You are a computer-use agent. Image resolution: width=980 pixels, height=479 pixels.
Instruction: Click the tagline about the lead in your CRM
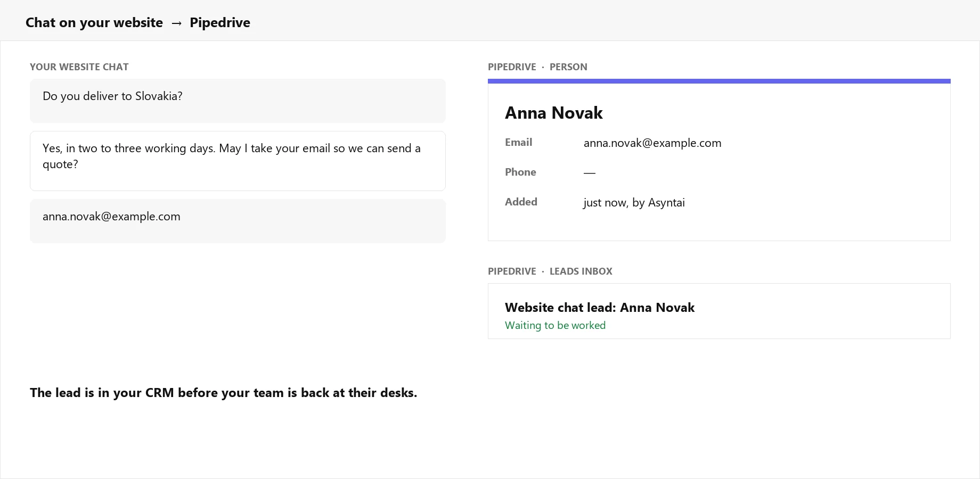224,393
